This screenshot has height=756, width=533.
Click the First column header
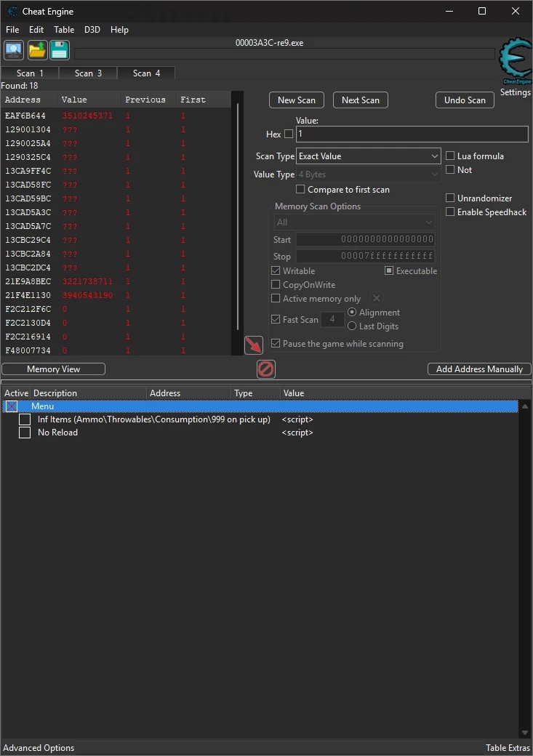pos(203,100)
